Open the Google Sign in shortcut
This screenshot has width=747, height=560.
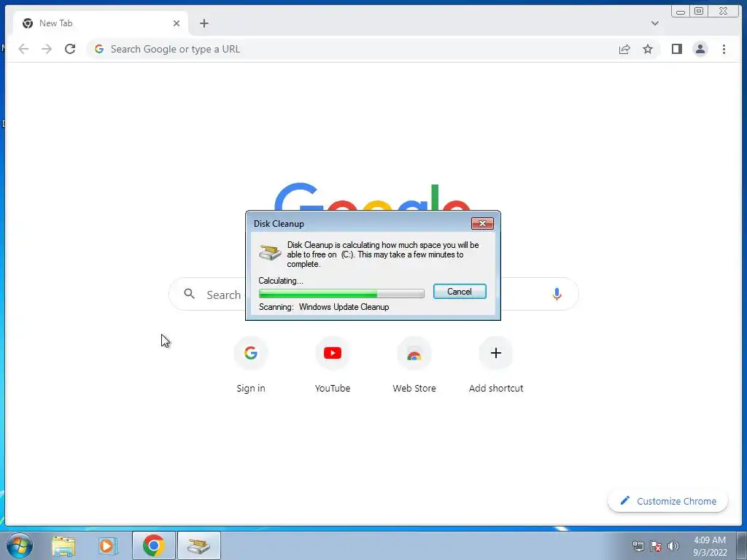coord(251,365)
